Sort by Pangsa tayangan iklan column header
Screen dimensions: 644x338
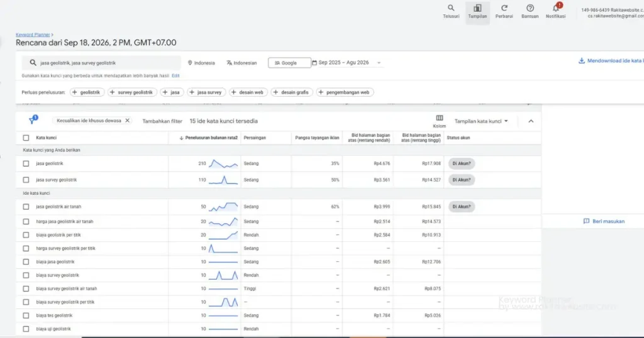pyautogui.click(x=317, y=138)
